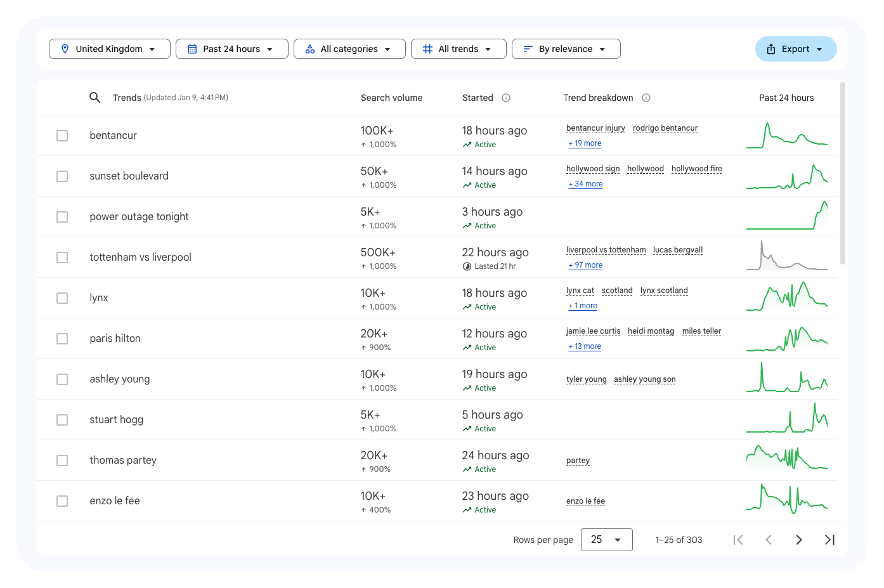Open the All trends filter dropdown
The width and height of the screenshot is (884, 588).
pos(458,49)
